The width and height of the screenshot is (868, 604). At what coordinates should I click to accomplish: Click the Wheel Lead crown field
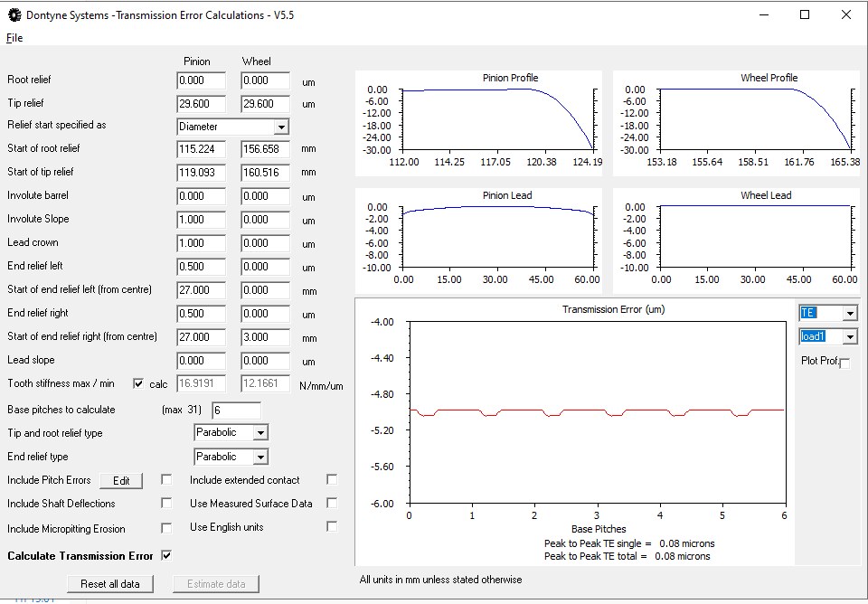click(x=266, y=243)
